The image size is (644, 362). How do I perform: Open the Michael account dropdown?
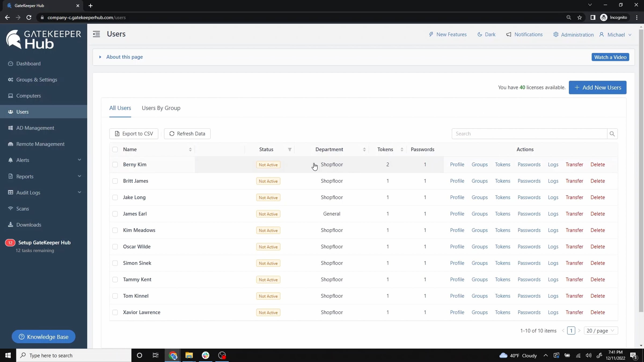[615, 35]
